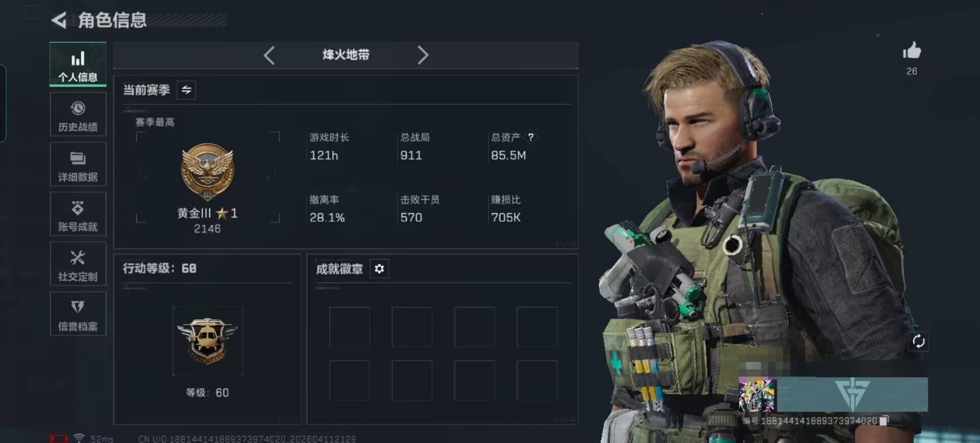Switch to next mode with right chevron
This screenshot has height=443, width=980.
423,55
